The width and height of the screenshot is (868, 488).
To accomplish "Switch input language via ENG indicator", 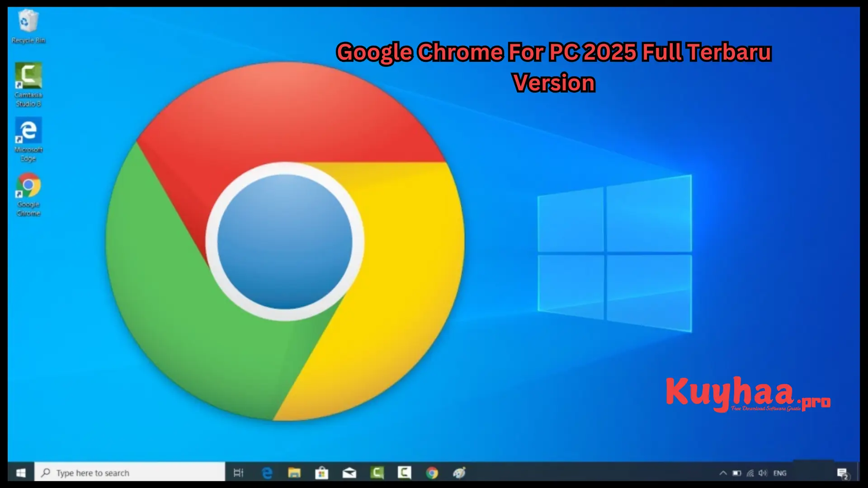I will pyautogui.click(x=780, y=473).
